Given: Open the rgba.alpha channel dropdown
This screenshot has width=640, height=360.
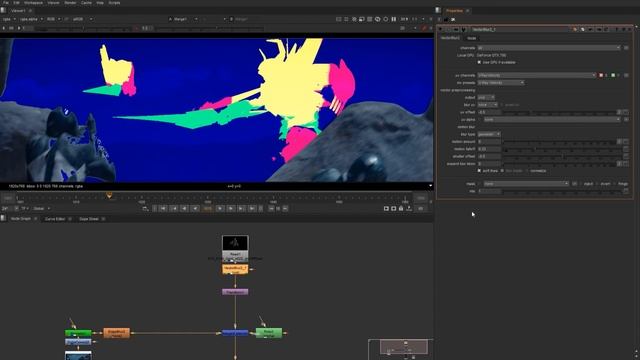Looking at the screenshot, I should coord(31,19).
